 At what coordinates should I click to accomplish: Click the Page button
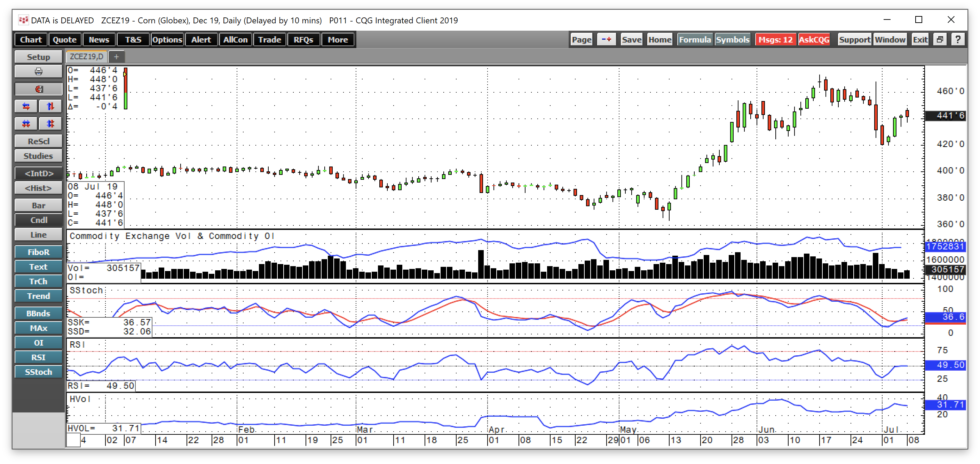(582, 40)
